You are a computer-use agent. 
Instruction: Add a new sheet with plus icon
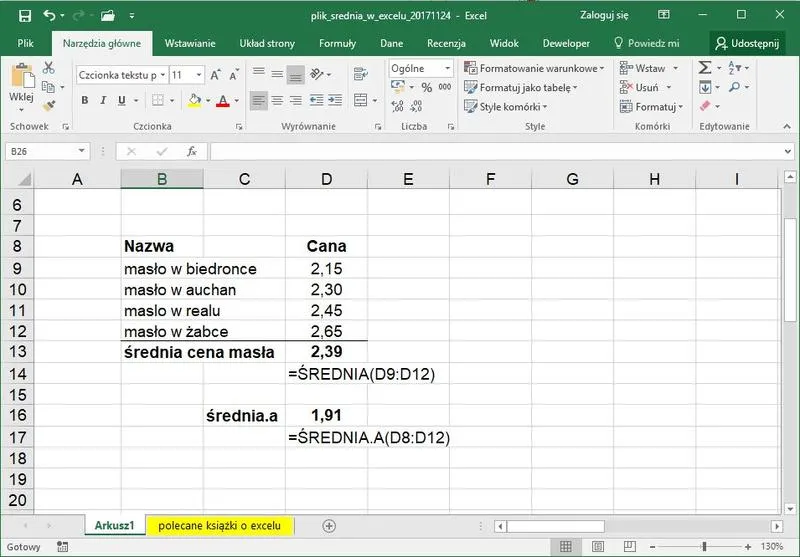click(x=329, y=526)
